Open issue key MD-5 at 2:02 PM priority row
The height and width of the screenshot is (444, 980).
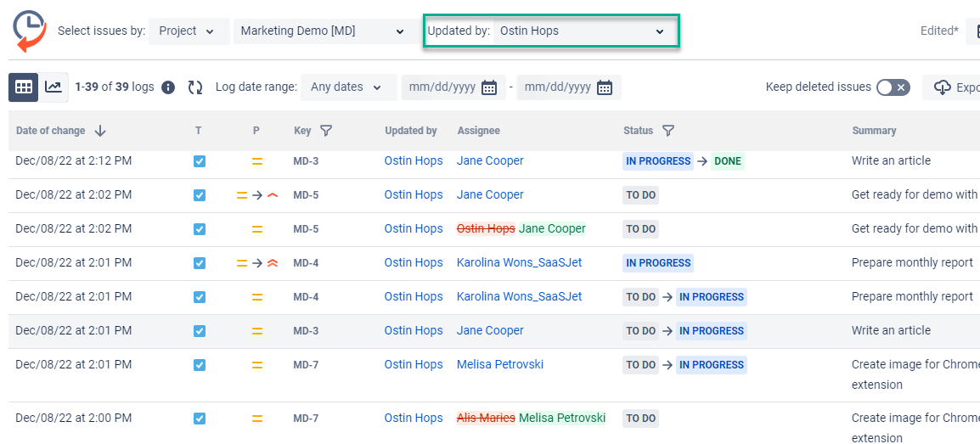[306, 195]
